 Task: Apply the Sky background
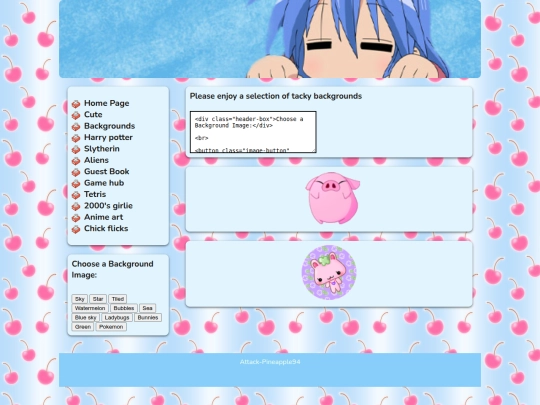pos(80,299)
